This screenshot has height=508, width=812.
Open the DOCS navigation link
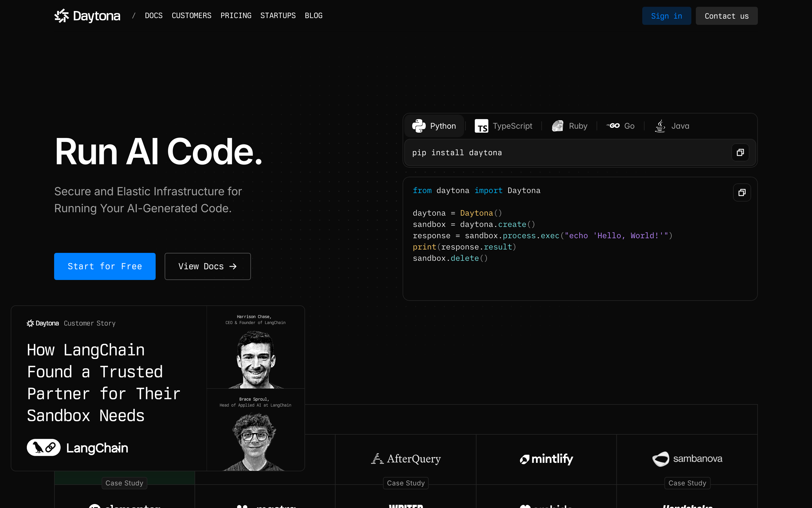click(154, 16)
